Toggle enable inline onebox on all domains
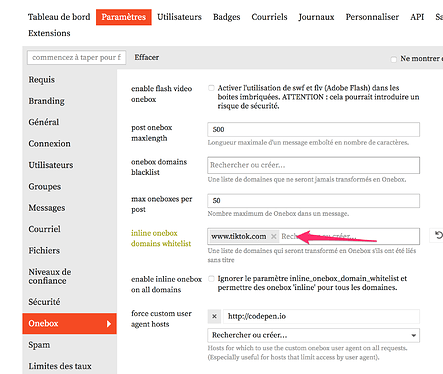Image resolution: width=443 pixels, height=374 pixels. pyautogui.click(x=211, y=279)
